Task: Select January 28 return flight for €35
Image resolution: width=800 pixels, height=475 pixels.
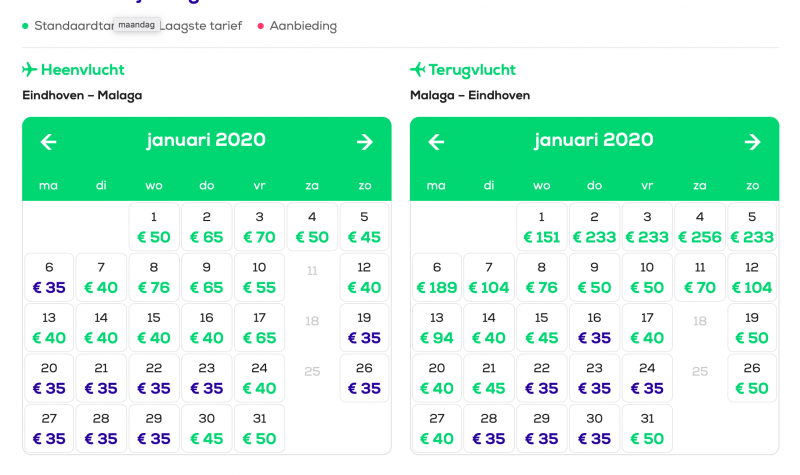Action: coord(489,428)
